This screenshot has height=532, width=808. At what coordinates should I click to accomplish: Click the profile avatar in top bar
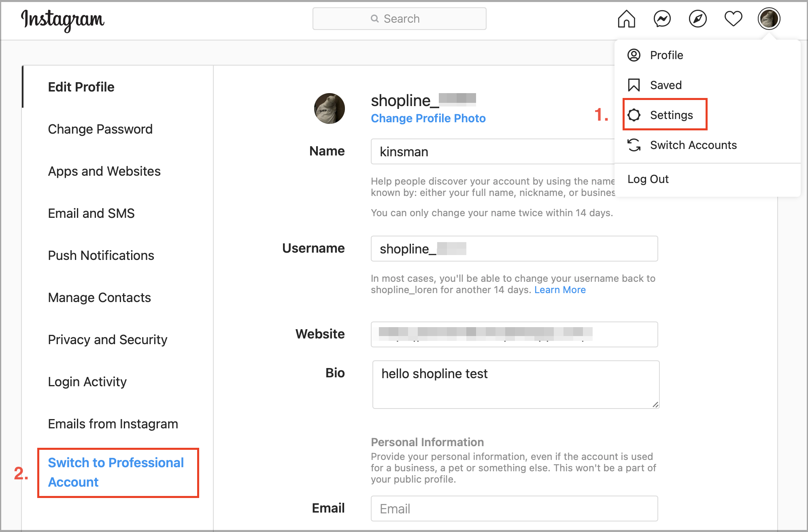pos(769,18)
